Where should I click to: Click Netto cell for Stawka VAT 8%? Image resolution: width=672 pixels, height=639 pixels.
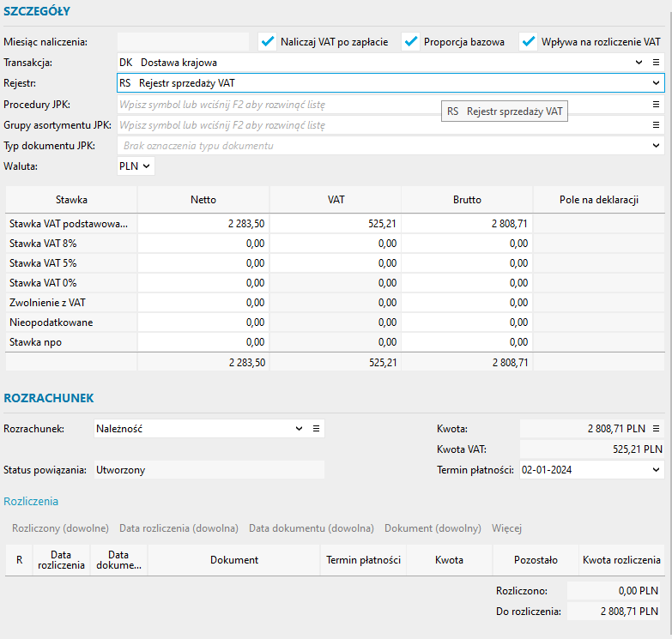(203, 244)
